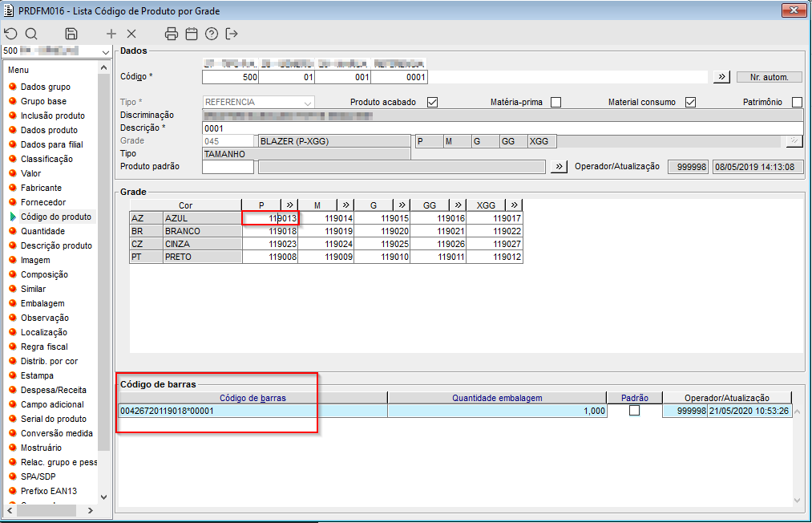Select cell 119020 in BRANCO row
This screenshot has width=812, height=523.
382,231
